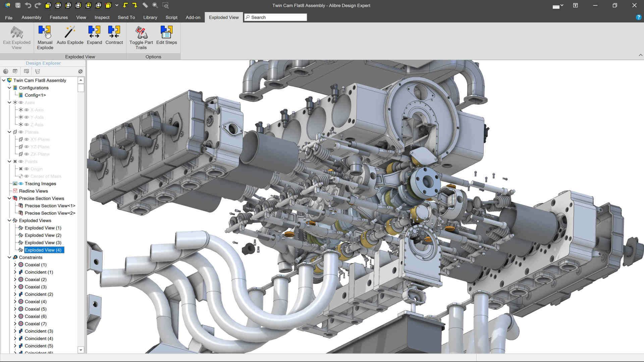
Task: Open the Assembly menu
Action: point(31,17)
